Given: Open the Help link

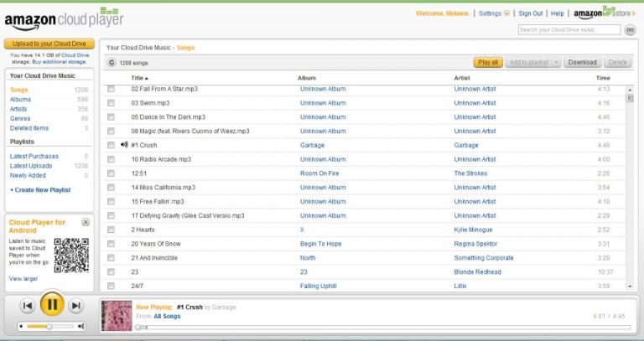Looking at the screenshot, I should click(x=558, y=13).
